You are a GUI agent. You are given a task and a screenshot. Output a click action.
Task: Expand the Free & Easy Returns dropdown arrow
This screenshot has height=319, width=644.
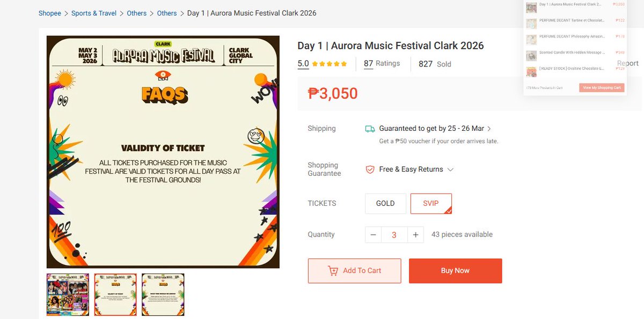tap(450, 169)
